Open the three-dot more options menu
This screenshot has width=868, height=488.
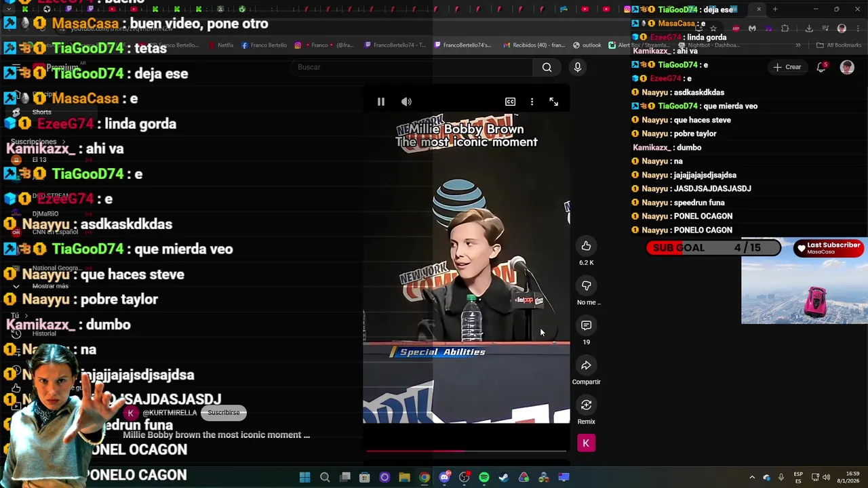click(532, 102)
